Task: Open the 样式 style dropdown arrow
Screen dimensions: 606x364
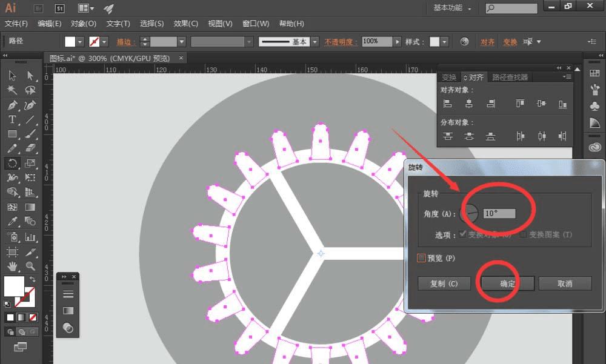Action: click(444, 41)
